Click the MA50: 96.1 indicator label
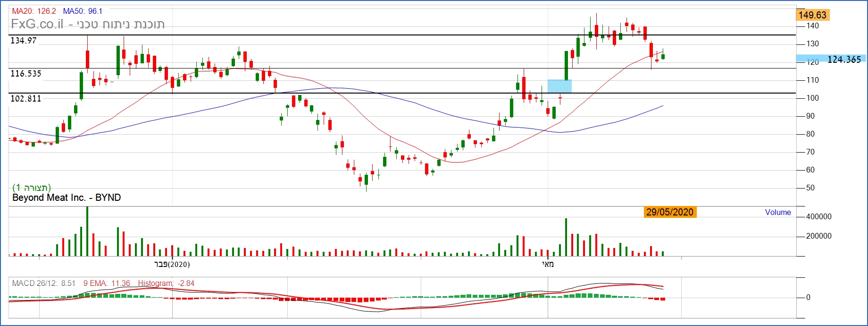 (83, 11)
